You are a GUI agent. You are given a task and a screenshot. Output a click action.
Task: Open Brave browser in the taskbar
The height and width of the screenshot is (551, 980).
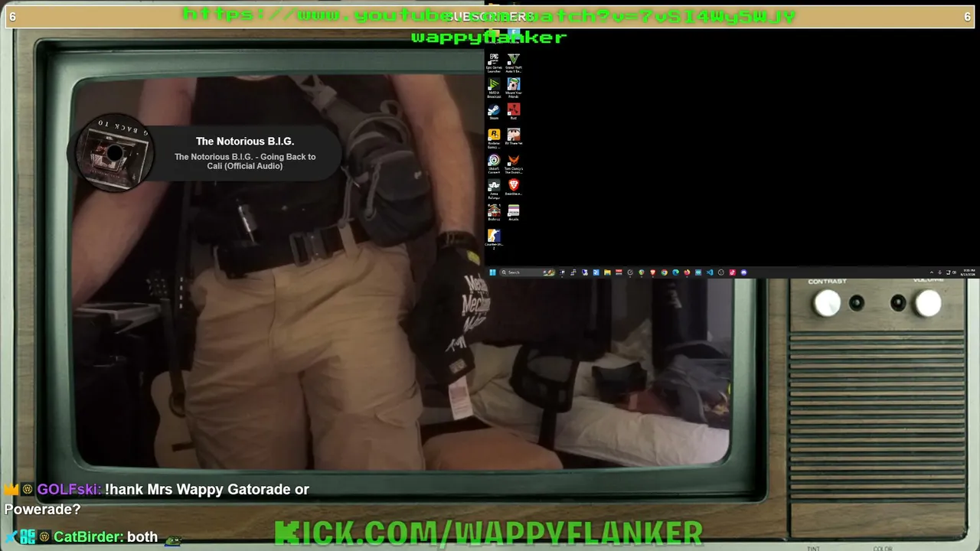click(652, 272)
